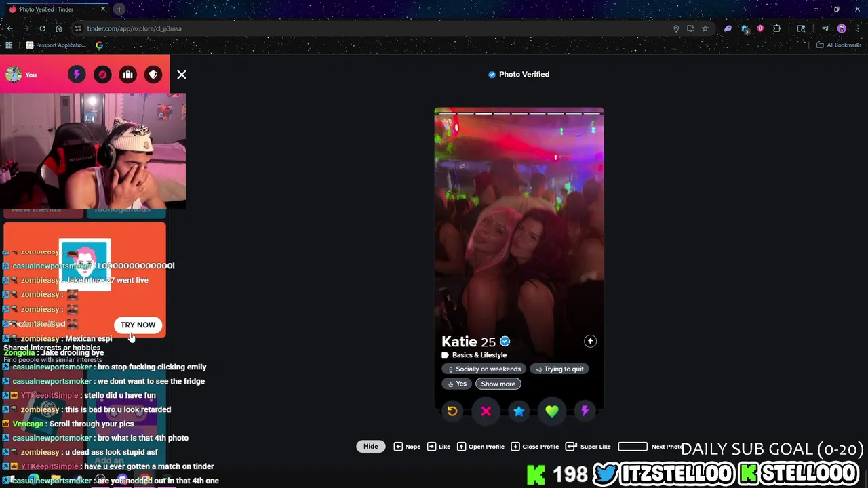
Task: Click the Nope red X button
Action: [486, 411]
